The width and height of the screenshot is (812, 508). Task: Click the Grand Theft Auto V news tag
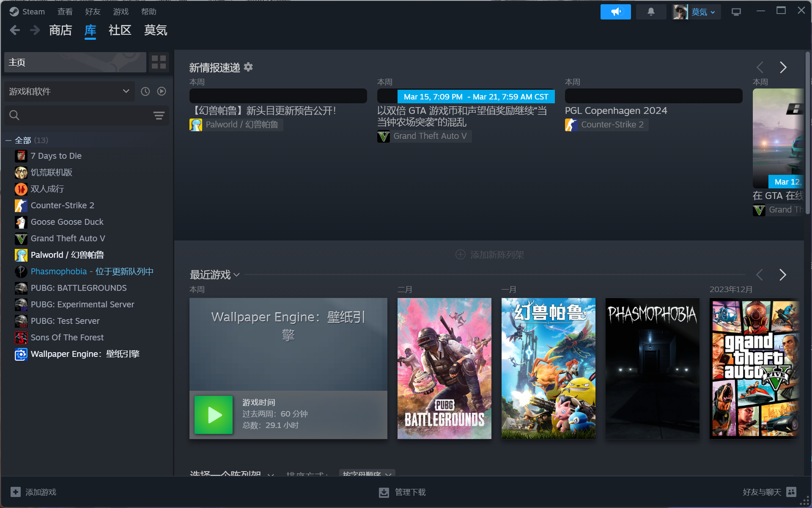point(424,136)
